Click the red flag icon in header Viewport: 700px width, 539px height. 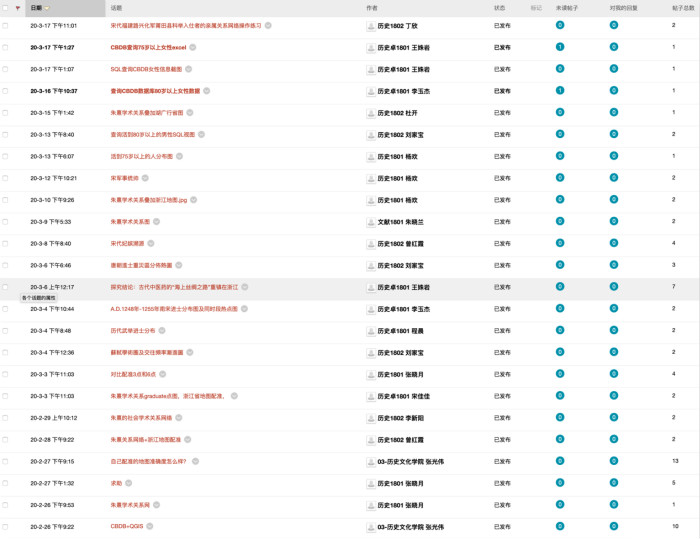pos(17,7)
